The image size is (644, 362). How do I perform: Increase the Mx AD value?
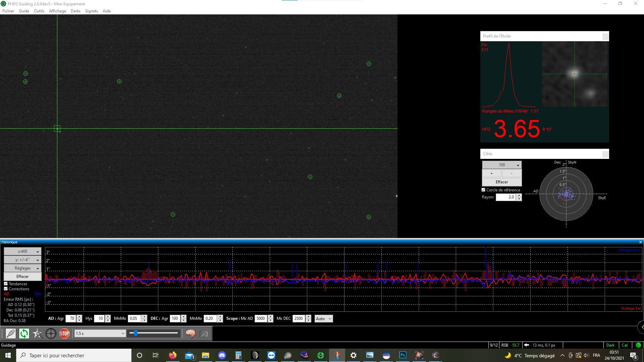pos(270,317)
